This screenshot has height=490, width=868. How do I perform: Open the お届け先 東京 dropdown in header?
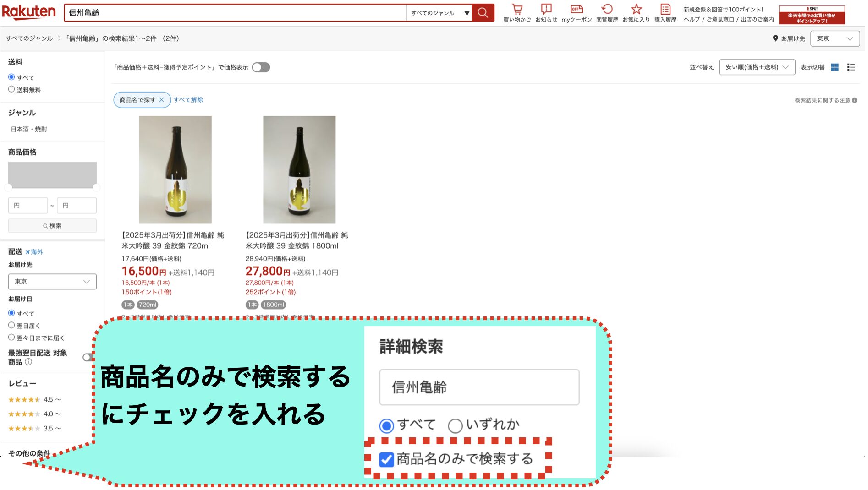click(x=835, y=38)
